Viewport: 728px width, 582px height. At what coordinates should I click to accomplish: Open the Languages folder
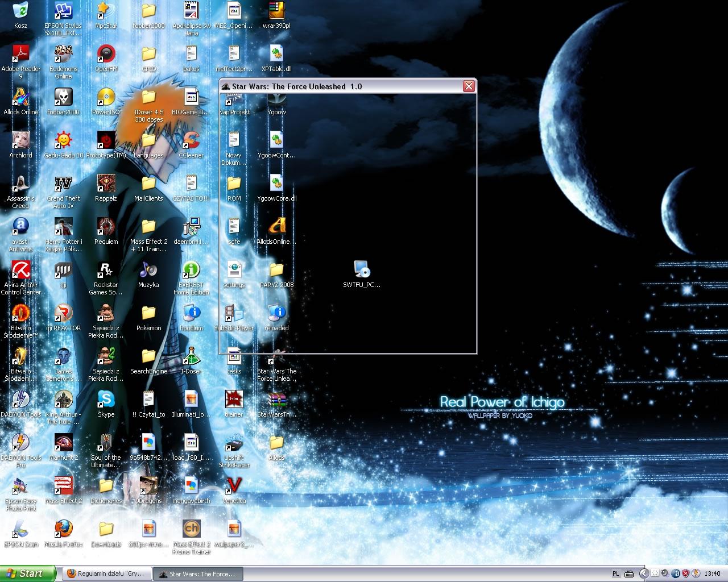(x=148, y=145)
